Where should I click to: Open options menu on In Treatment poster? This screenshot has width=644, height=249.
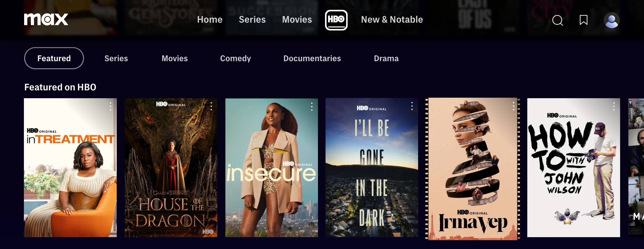(110, 106)
